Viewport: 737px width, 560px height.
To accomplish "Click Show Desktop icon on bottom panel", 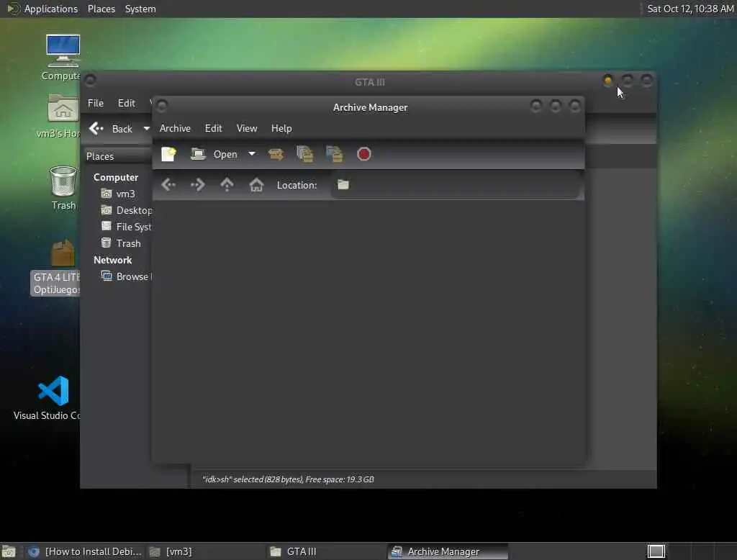I will tap(9, 551).
